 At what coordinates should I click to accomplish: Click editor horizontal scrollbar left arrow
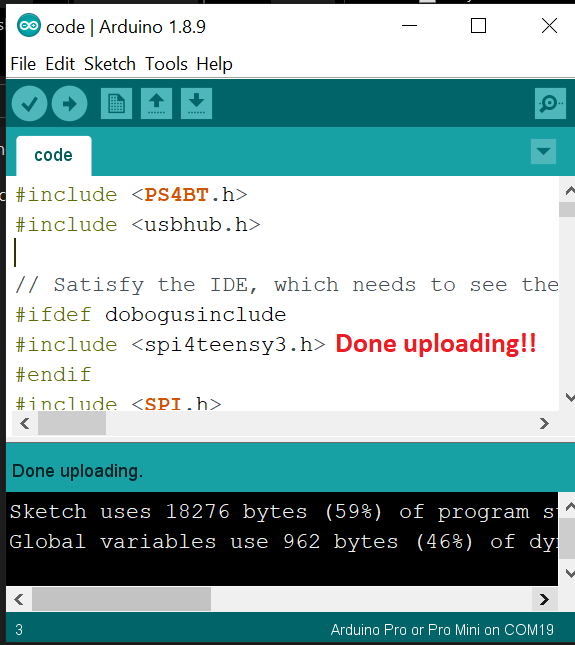pyautogui.click(x=25, y=423)
